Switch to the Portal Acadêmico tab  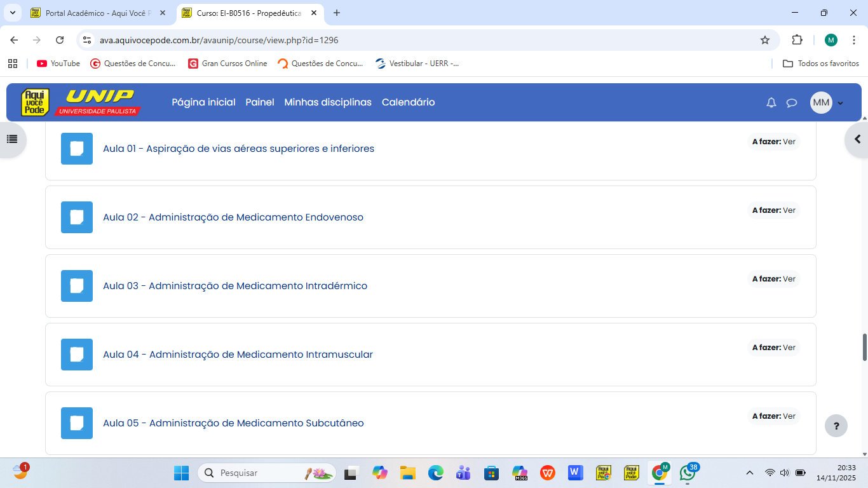98,13
